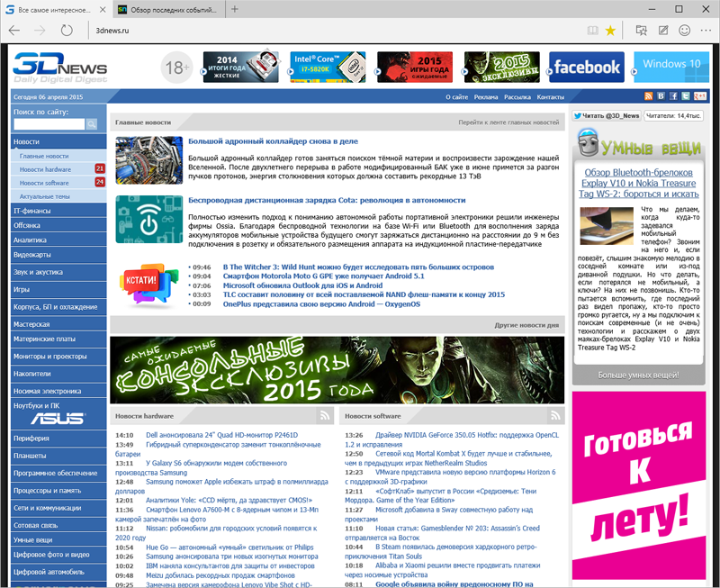Click the Twitter icon in the header bar
The height and width of the screenshot is (588, 720).
click(686, 96)
